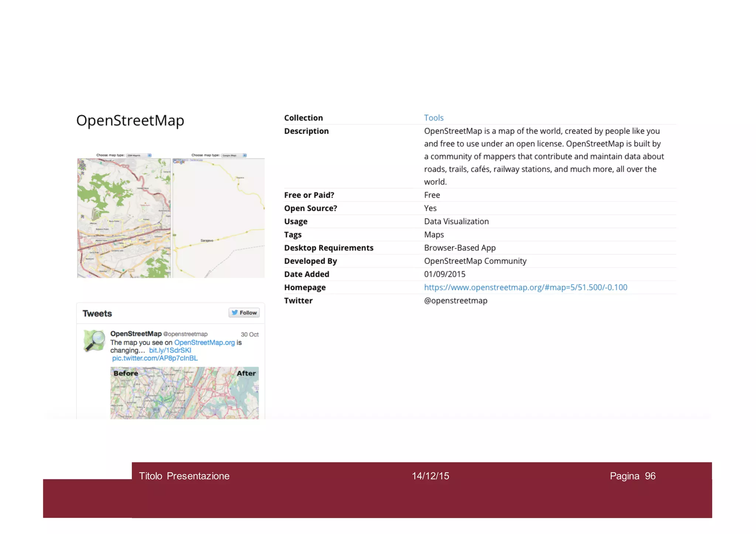Click the right Google map preview
The height and width of the screenshot is (534, 756).
tap(219, 218)
